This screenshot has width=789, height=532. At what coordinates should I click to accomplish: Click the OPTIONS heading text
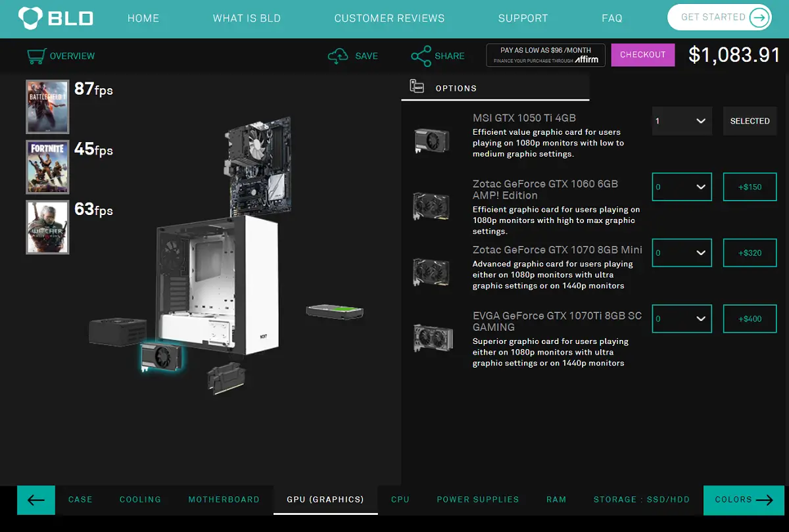point(456,88)
